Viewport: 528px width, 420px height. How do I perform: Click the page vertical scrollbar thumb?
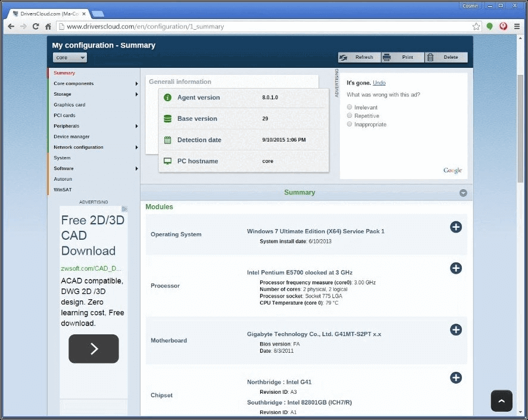pyautogui.click(x=520, y=128)
